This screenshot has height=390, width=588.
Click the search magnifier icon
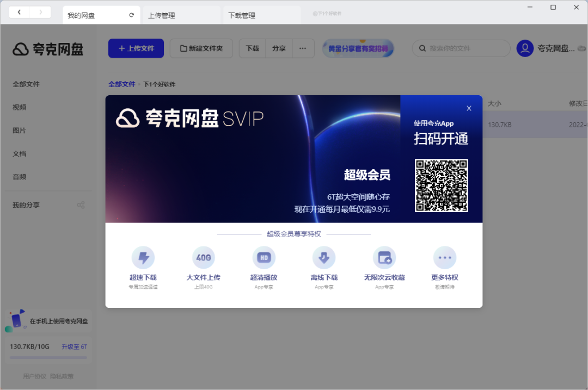pos(422,48)
